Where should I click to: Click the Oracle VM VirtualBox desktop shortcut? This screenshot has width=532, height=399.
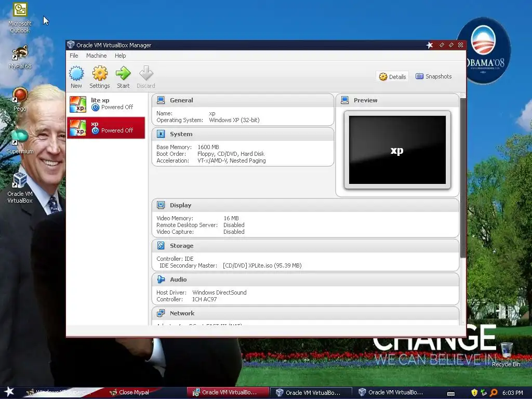point(20,188)
